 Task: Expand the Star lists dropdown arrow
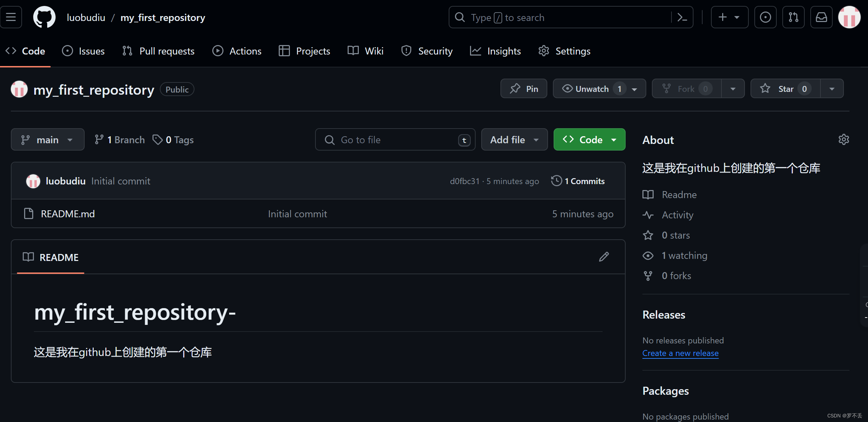pyautogui.click(x=832, y=89)
